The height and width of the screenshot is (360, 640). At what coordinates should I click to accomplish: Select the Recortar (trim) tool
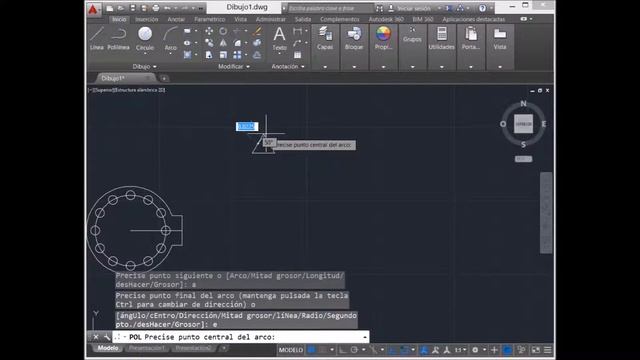pos(237,31)
